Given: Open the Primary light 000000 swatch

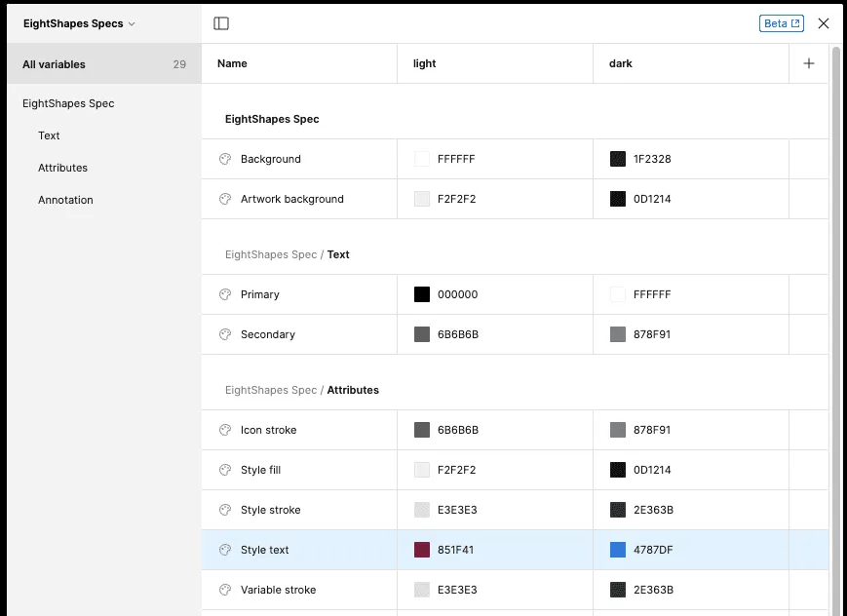Looking at the screenshot, I should point(422,294).
